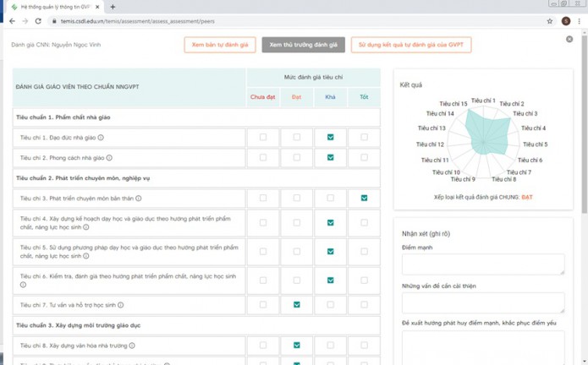The image size is (588, 365).
Task: Click 'Xem bản tự đánh giá' button
Action: 220,45
